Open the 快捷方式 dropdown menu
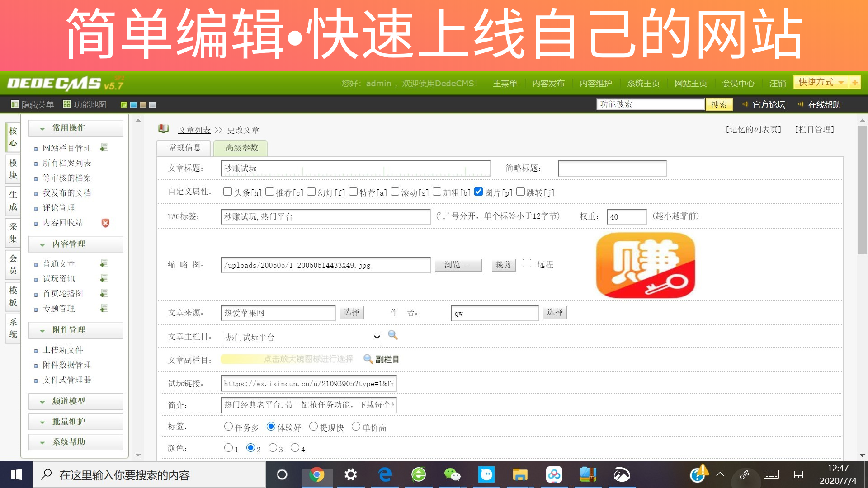The width and height of the screenshot is (868, 488). tap(821, 82)
